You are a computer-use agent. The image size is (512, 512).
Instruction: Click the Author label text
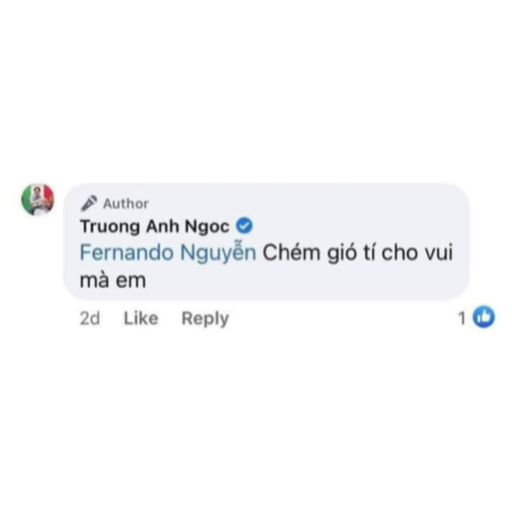coord(126,204)
